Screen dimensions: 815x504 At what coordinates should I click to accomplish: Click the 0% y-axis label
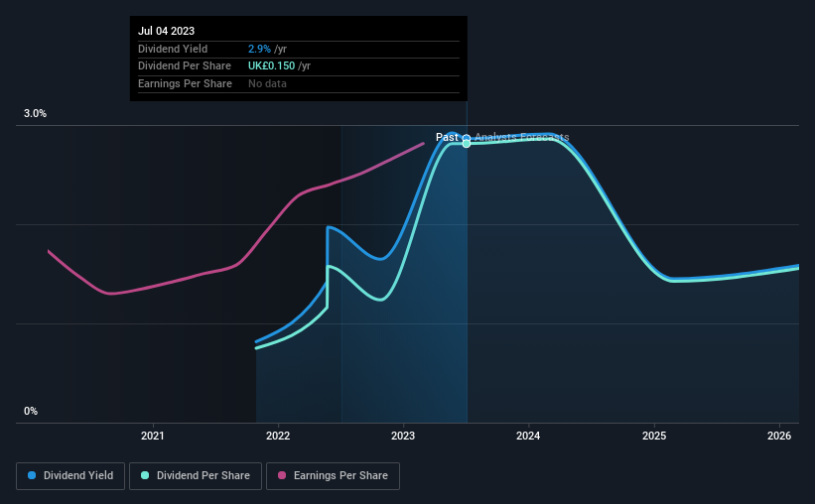[x=31, y=411]
